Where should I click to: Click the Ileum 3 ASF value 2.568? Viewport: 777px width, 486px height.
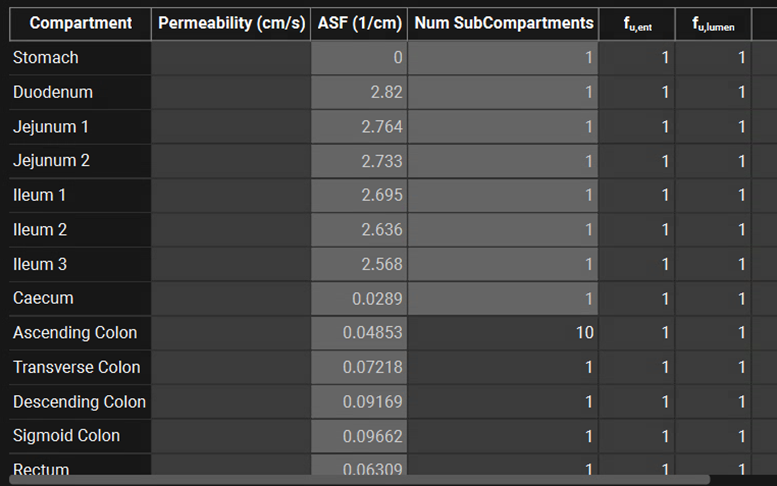(x=359, y=264)
